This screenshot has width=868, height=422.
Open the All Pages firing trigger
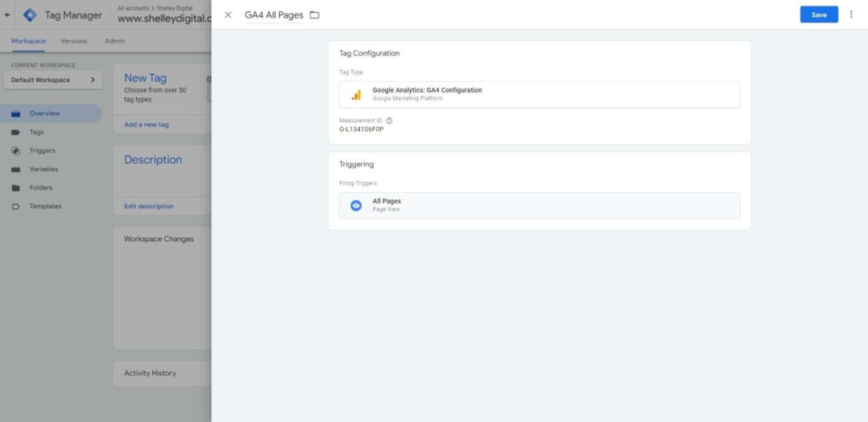pos(539,206)
